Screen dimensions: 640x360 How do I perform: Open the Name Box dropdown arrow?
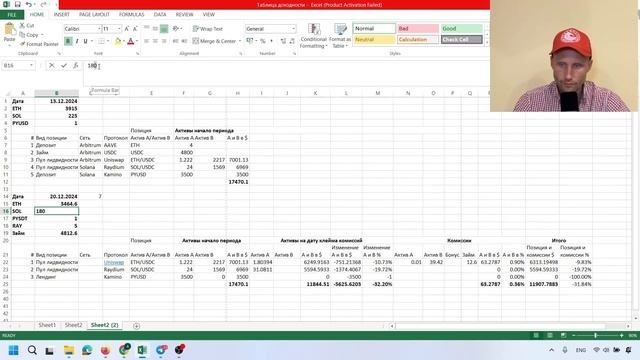pyautogui.click(x=31, y=65)
